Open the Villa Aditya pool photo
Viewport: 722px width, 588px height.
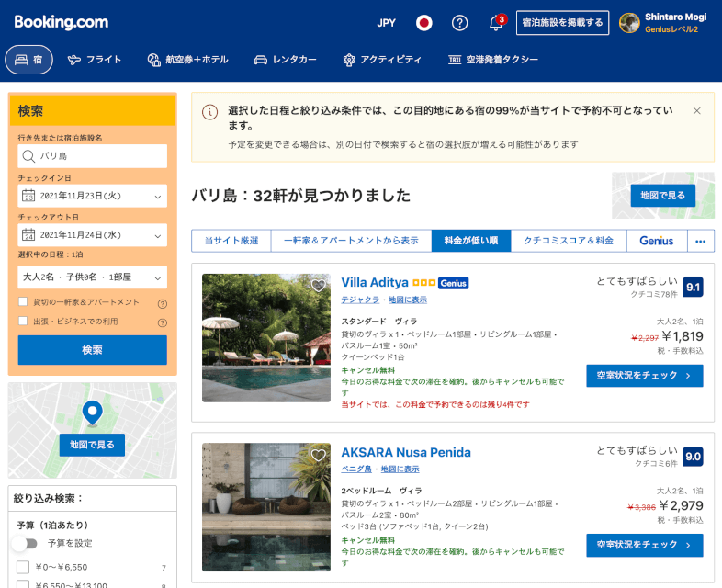pos(266,338)
